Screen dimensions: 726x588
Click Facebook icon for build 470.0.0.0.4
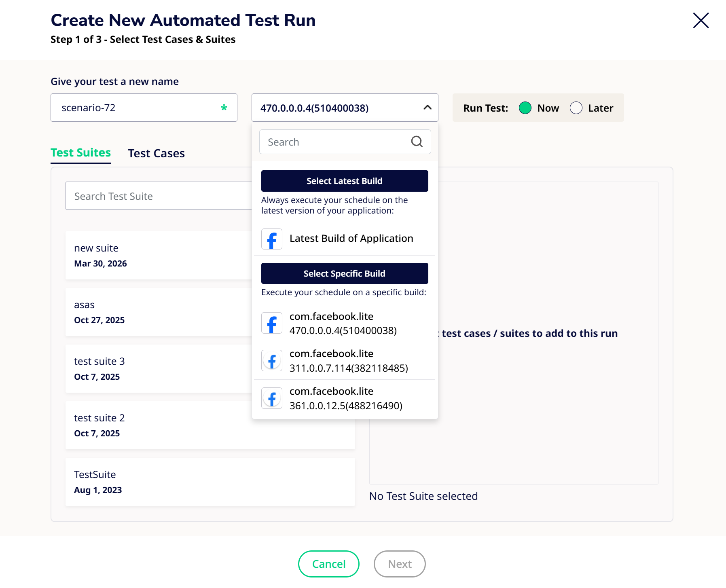click(272, 323)
